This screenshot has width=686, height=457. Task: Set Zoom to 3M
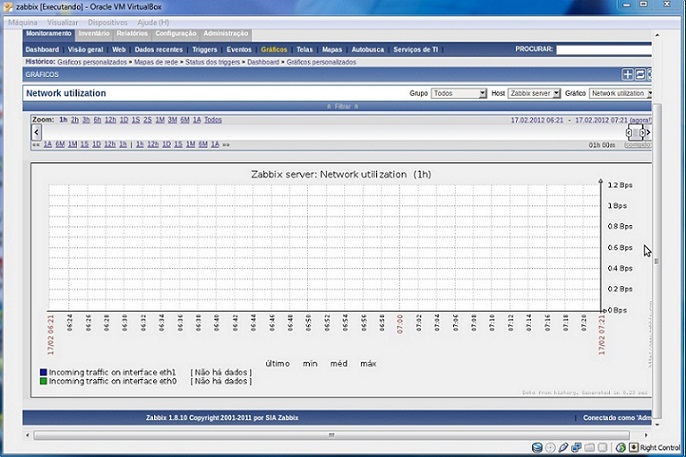tap(172, 120)
